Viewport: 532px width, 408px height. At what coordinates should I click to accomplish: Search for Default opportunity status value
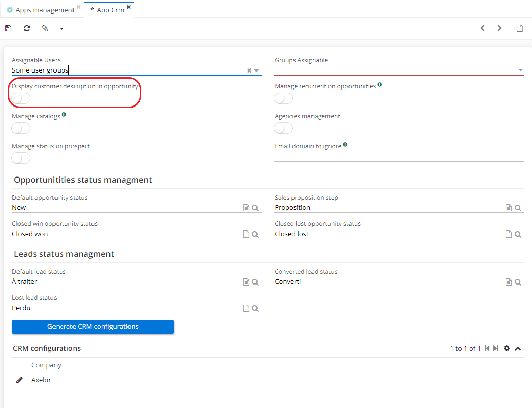[255, 208]
